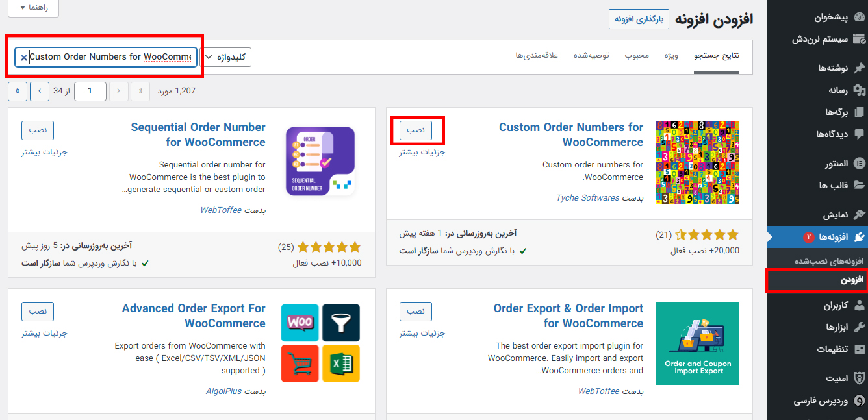The height and width of the screenshot is (420, 868).
Task: Click the wrench icon beside ابزارها
Action: [x=859, y=327]
